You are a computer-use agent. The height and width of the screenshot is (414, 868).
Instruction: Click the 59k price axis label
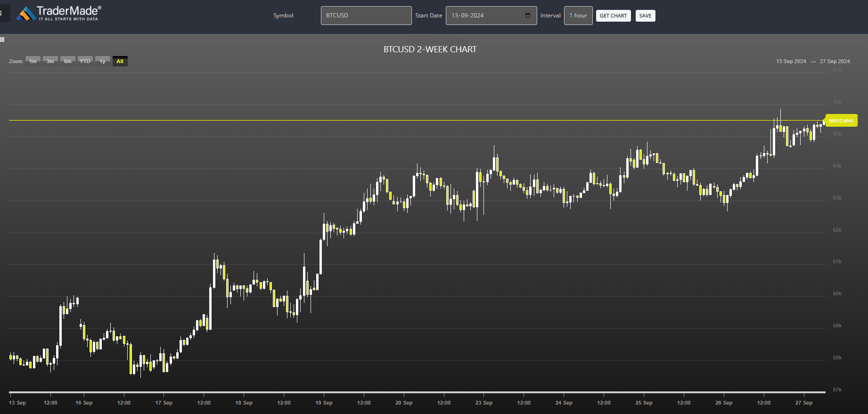point(837,325)
